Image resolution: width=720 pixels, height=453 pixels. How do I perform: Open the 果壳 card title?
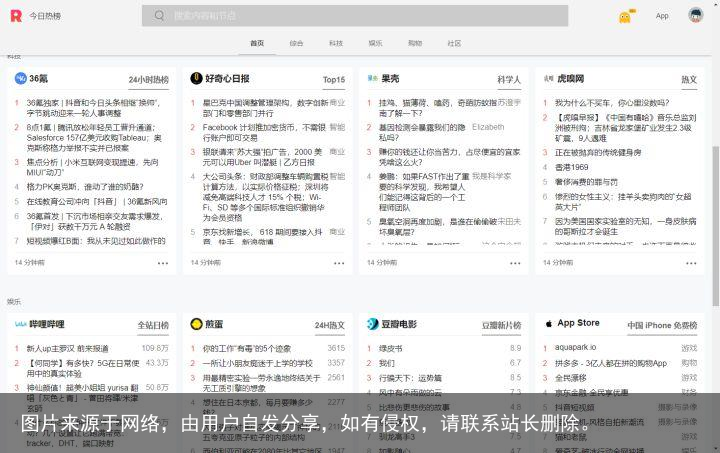390,78
